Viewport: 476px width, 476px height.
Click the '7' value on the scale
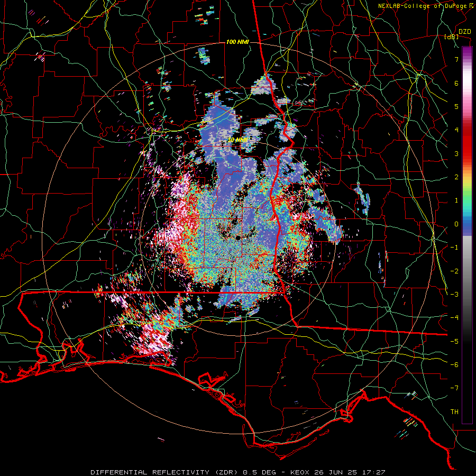tap(456, 59)
